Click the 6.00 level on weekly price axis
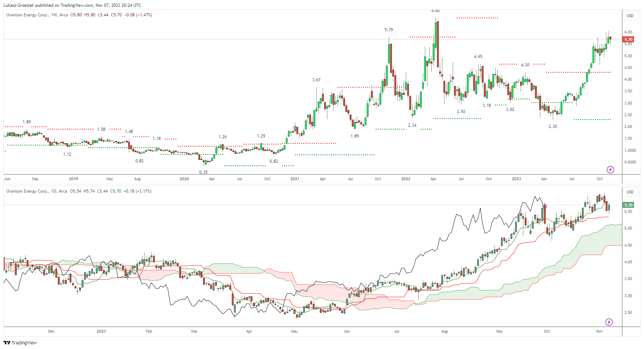 (x=628, y=32)
